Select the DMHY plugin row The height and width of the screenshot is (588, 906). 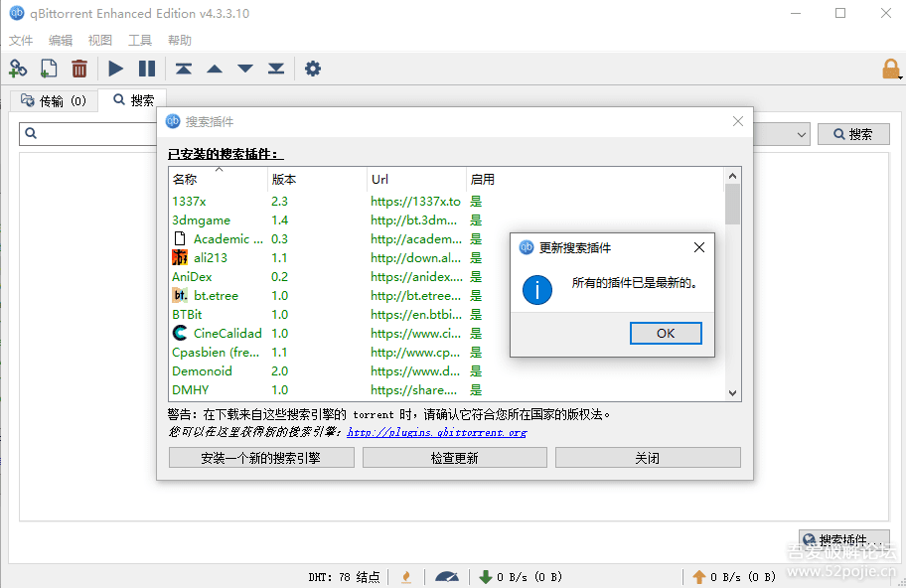click(x=445, y=390)
